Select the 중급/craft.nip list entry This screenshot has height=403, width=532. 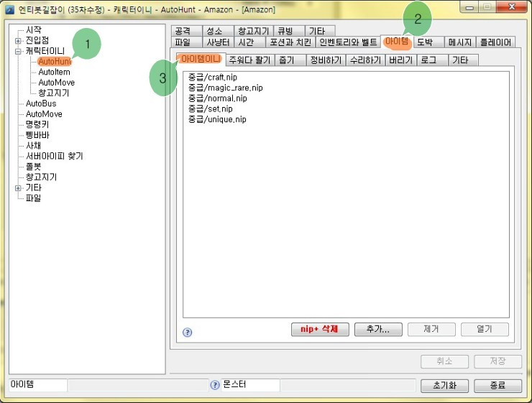[x=213, y=78]
